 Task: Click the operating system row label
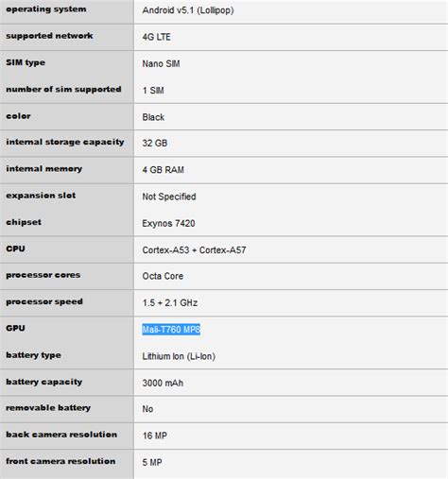[46, 9]
